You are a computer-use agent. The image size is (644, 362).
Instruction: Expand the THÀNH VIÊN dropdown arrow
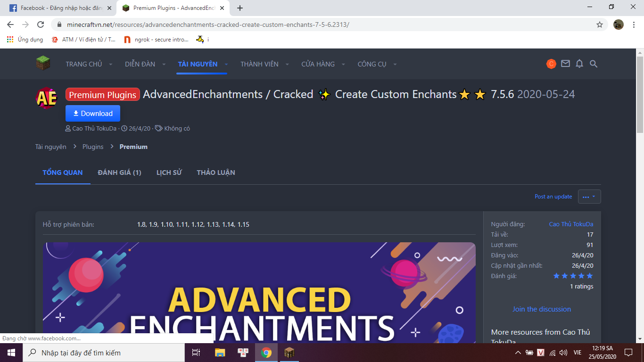click(287, 64)
